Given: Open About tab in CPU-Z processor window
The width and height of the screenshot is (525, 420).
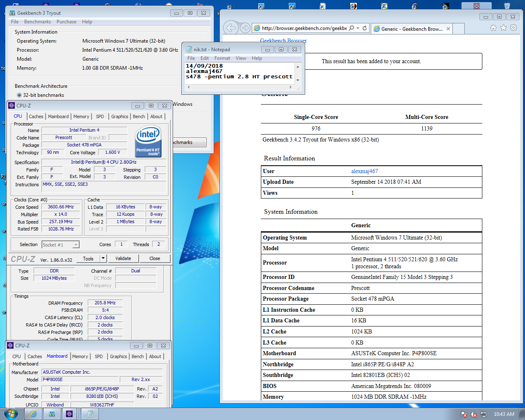Looking at the screenshot, I should click(x=156, y=116).
